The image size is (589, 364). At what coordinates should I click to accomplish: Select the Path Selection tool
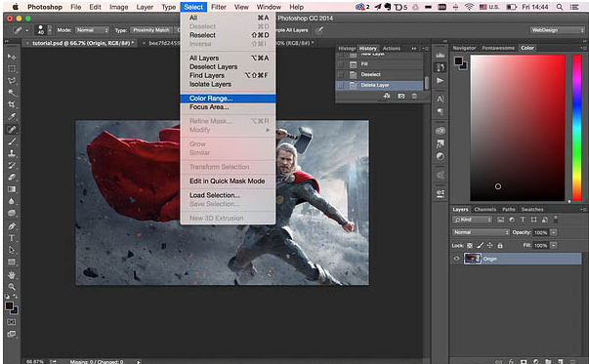[12, 250]
